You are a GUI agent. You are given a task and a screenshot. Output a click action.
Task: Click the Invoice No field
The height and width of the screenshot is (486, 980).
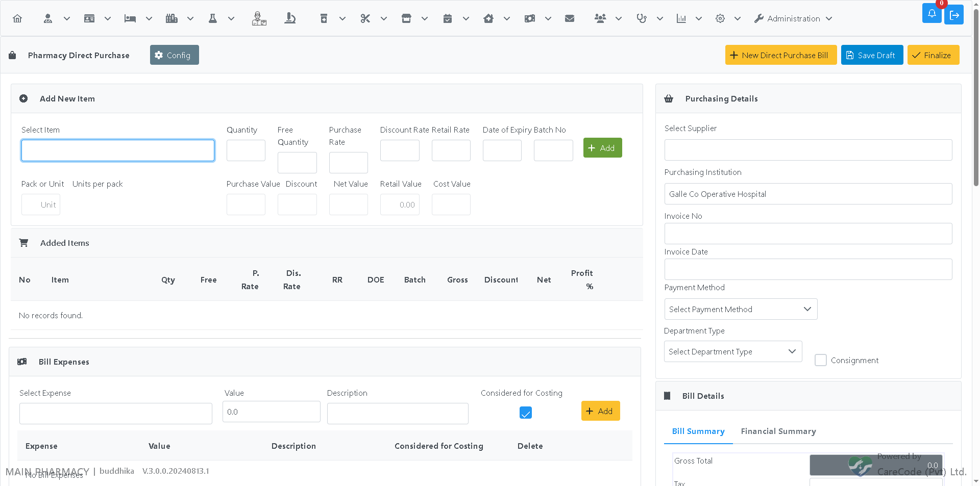[808, 234]
